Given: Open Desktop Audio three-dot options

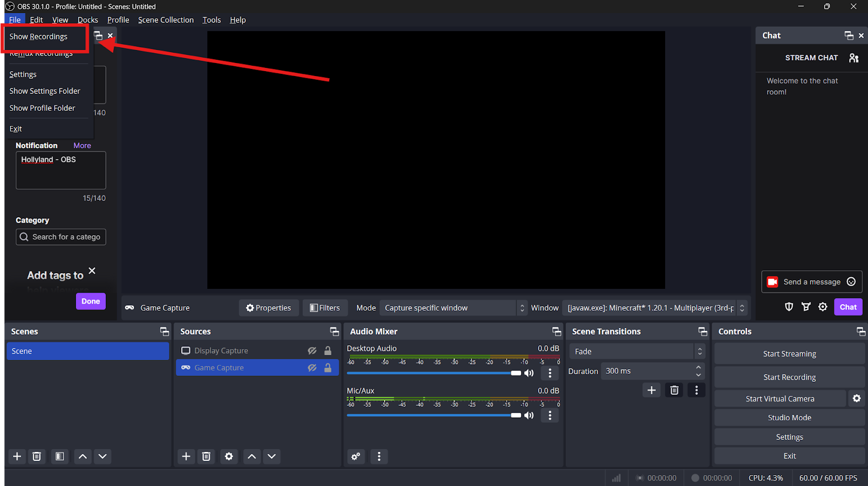Looking at the screenshot, I should (x=550, y=373).
